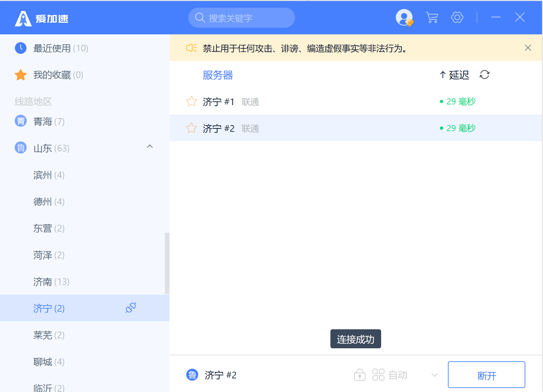
Task: Collapse the 山东 region list
Action: [150, 146]
